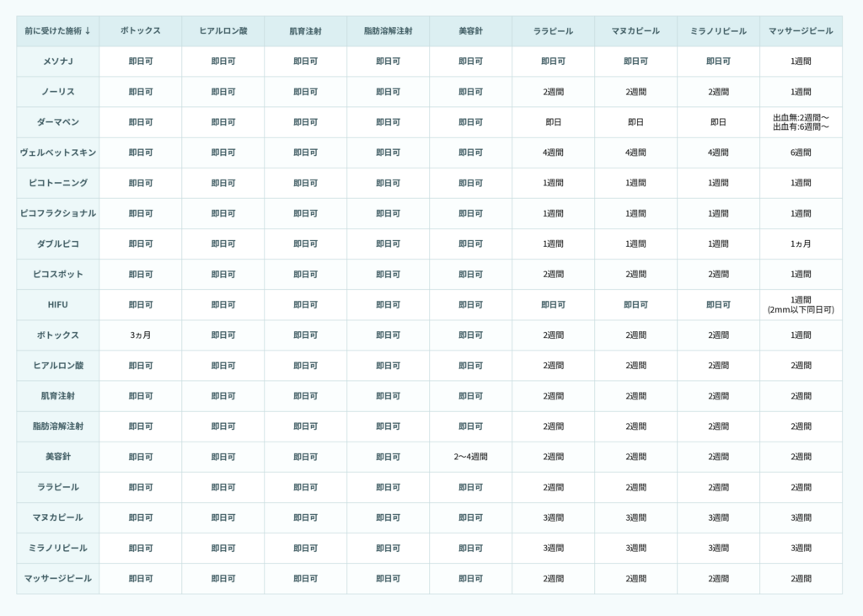This screenshot has height=616, width=863.
Task: Select the ピコスポット row label
Action: pos(58,274)
